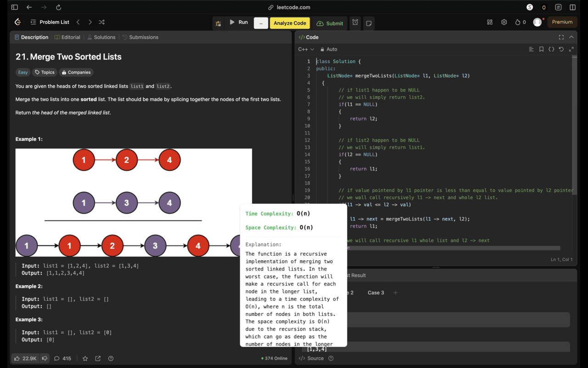Viewport: 588px width, 368px height.
Task: Reset code with the undo arrow icon
Action: pos(561,49)
